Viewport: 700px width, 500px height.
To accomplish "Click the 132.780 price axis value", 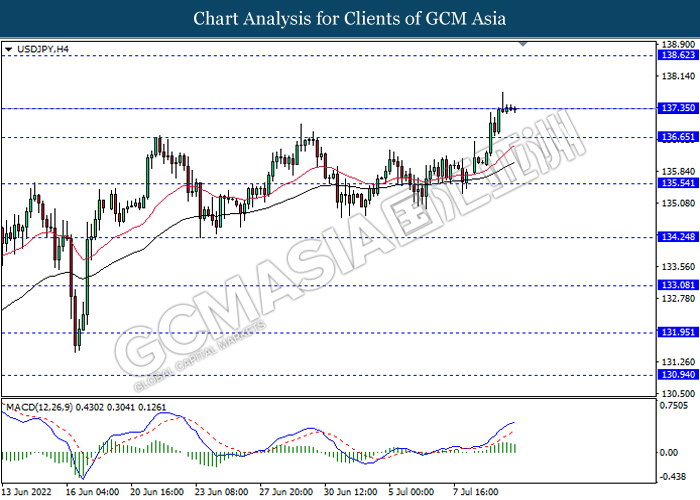I will click(x=678, y=299).
